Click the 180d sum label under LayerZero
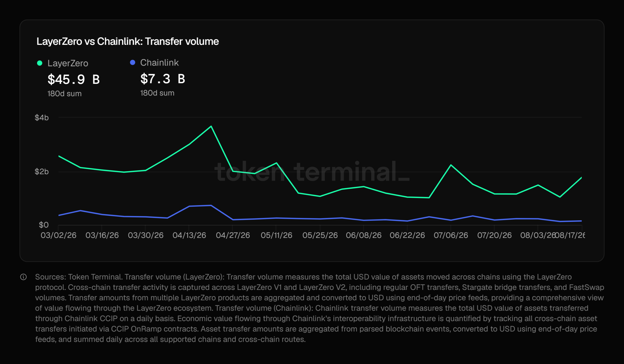The width and height of the screenshot is (624, 364). coord(64,94)
